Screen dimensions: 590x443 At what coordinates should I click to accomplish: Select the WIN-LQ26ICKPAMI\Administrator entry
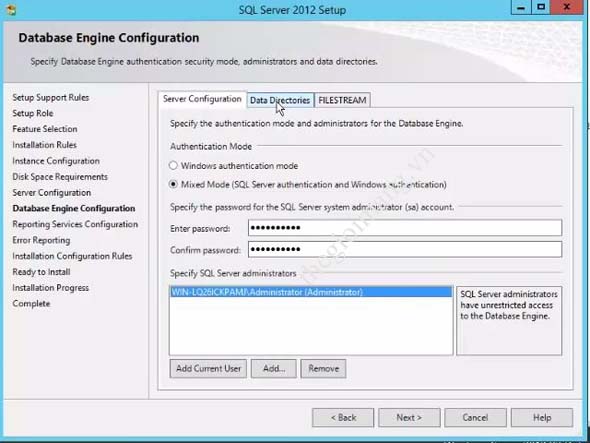click(x=311, y=292)
